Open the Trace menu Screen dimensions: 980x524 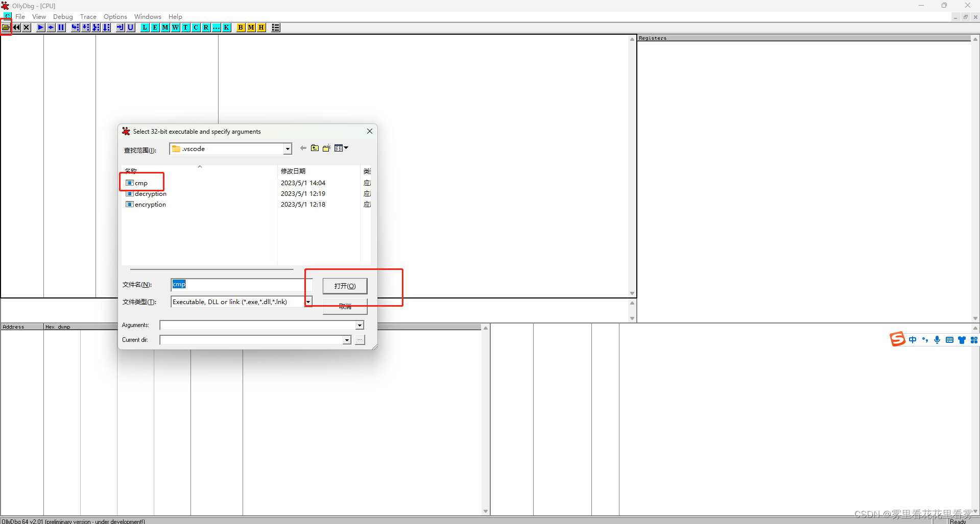tap(88, 17)
